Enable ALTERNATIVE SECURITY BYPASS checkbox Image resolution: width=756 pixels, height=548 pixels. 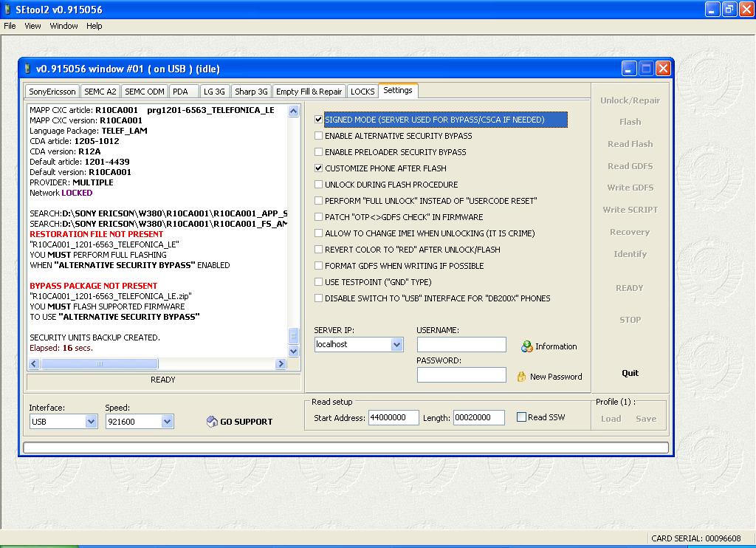coord(318,136)
